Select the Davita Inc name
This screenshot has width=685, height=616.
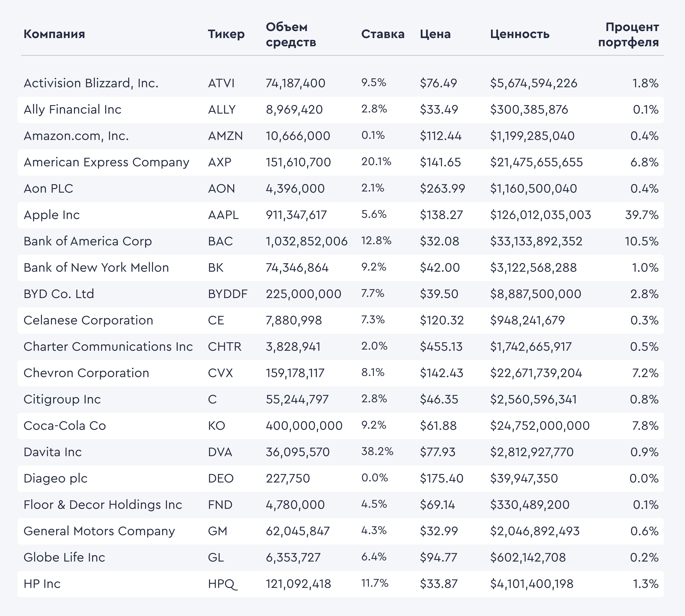[x=52, y=452]
